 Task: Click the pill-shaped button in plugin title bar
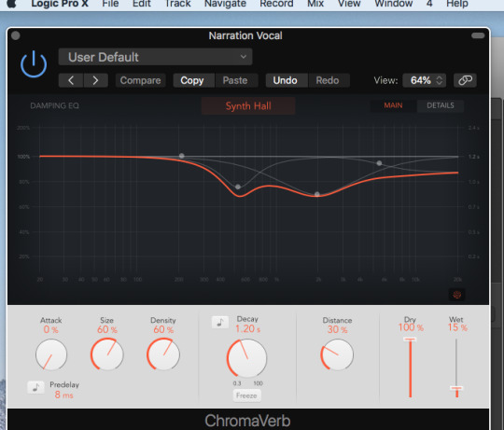(x=478, y=35)
